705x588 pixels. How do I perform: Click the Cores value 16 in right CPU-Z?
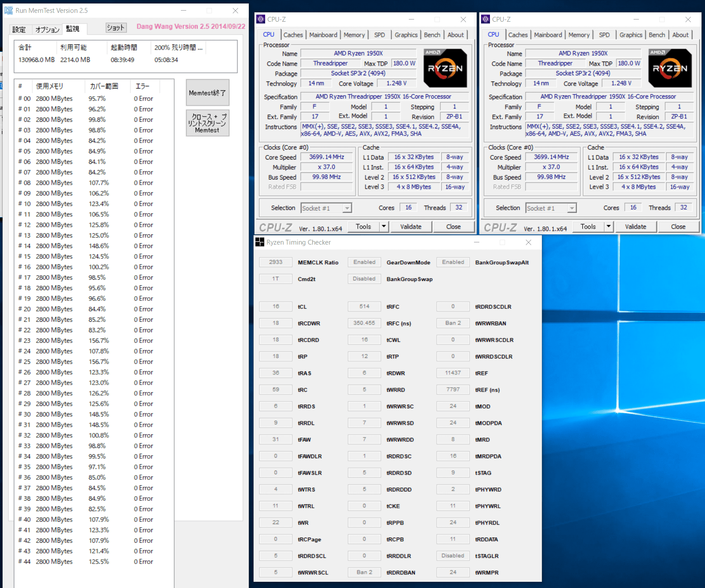pos(633,207)
